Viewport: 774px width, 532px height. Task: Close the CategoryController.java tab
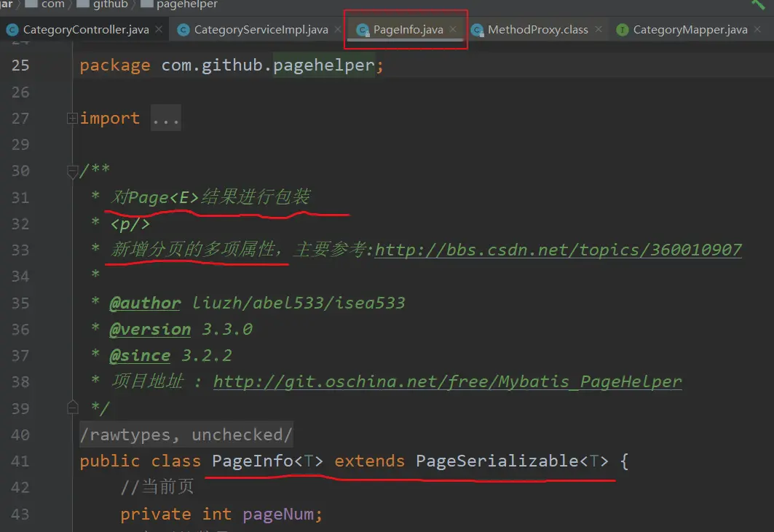tap(159, 29)
